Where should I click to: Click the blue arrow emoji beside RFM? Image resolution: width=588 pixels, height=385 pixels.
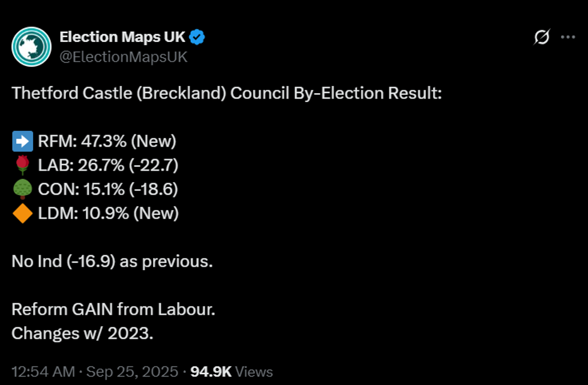22,142
